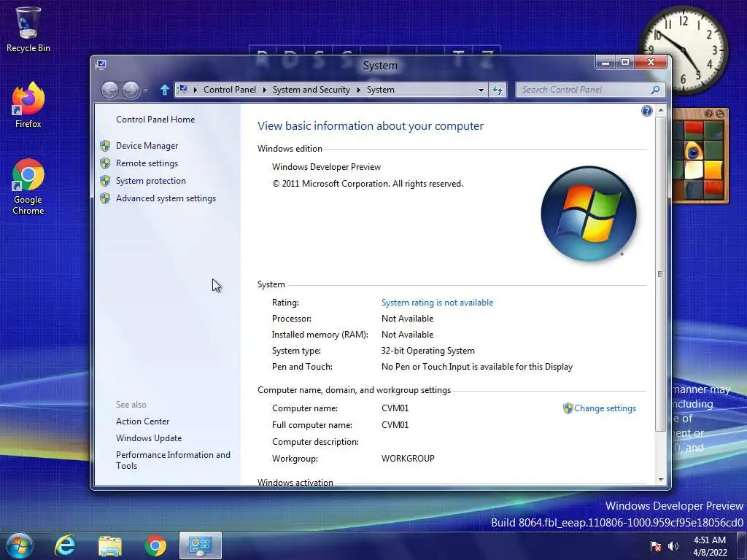The width and height of the screenshot is (747, 560).
Task: Click the Forward navigation arrow
Action: [x=131, y=90]
